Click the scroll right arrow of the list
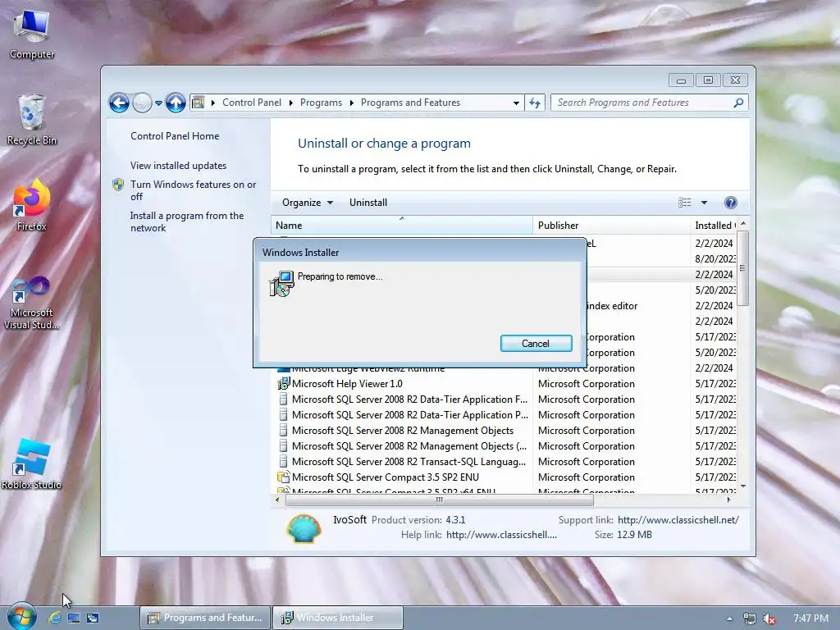840x630 pixels. [x=728, y=500]
